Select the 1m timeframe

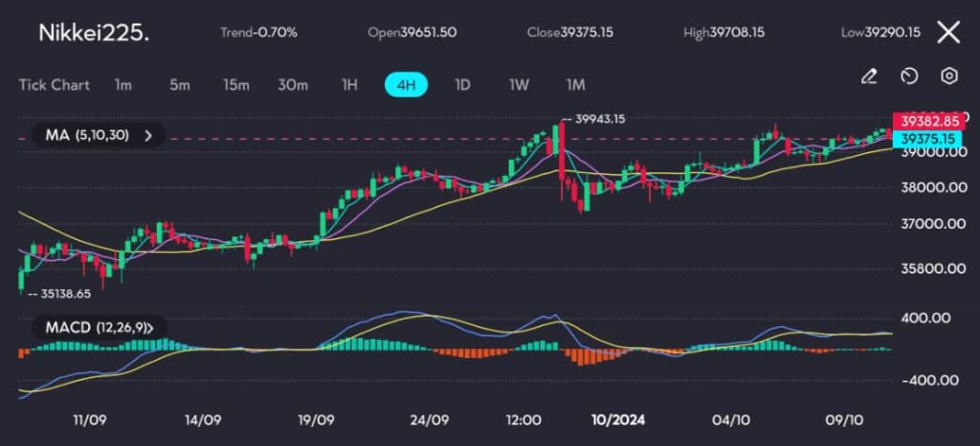pyautogui.click(x=122, y=84)
